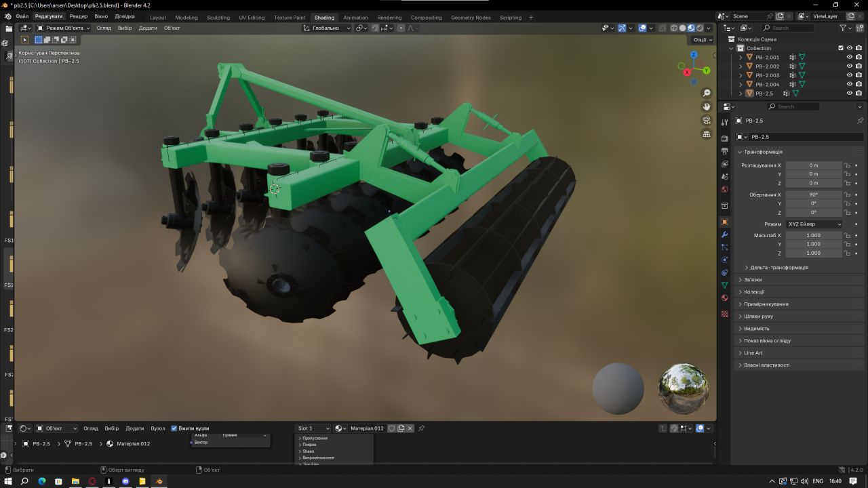Open the Material properties tab
This screenshot has width=868, height=488.
pos(724,298)
